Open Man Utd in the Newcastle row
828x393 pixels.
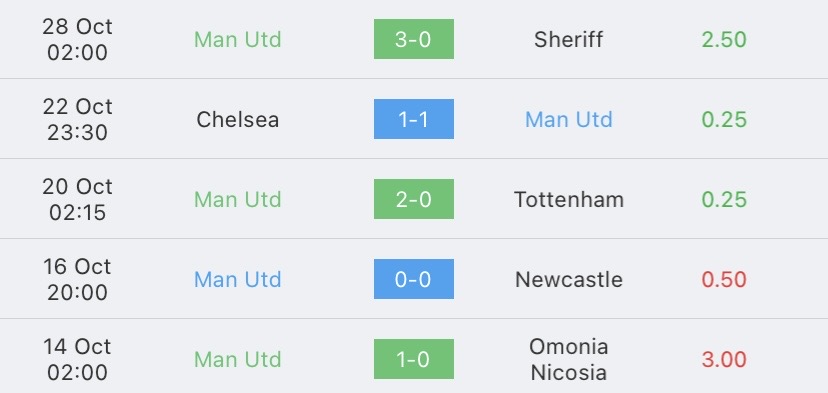(x=238, y=279)
